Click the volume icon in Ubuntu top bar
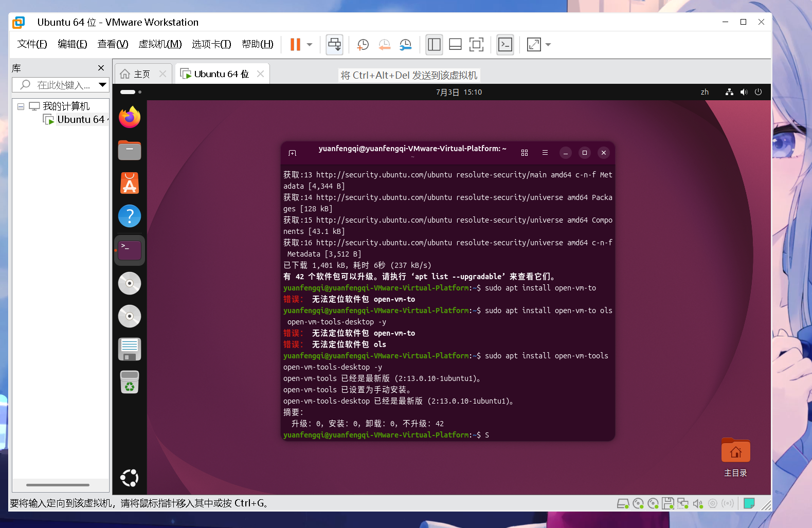Image resolution: width=812 pixels, height=528 pixels. pos(744,92)
